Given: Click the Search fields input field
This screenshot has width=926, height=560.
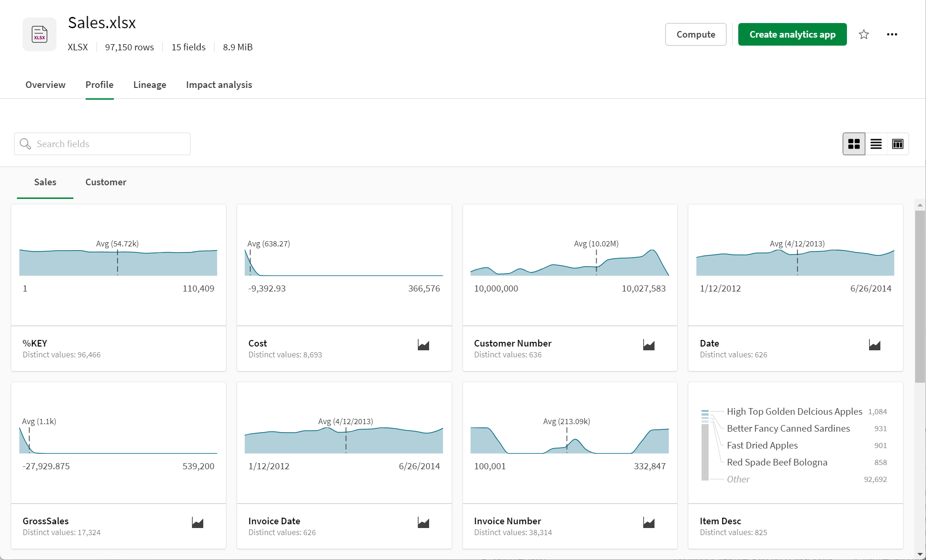Looking at the screenshot, I should 102,143.
